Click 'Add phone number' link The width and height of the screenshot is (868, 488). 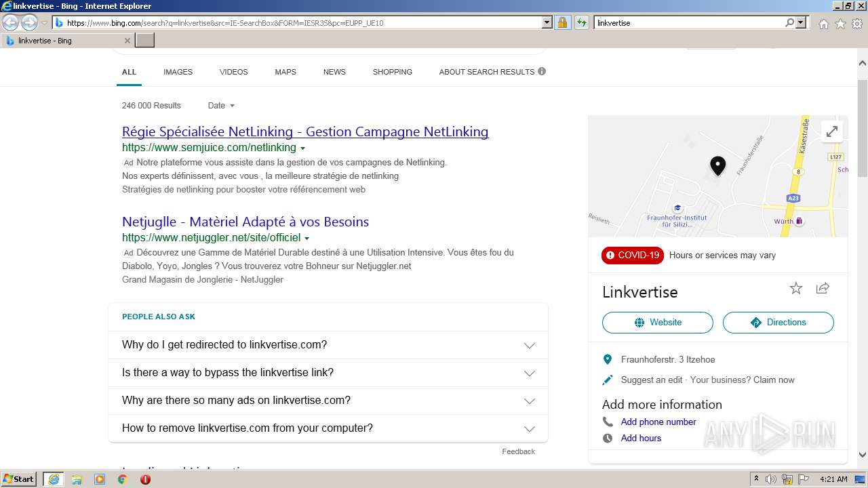tap(658, 422)
